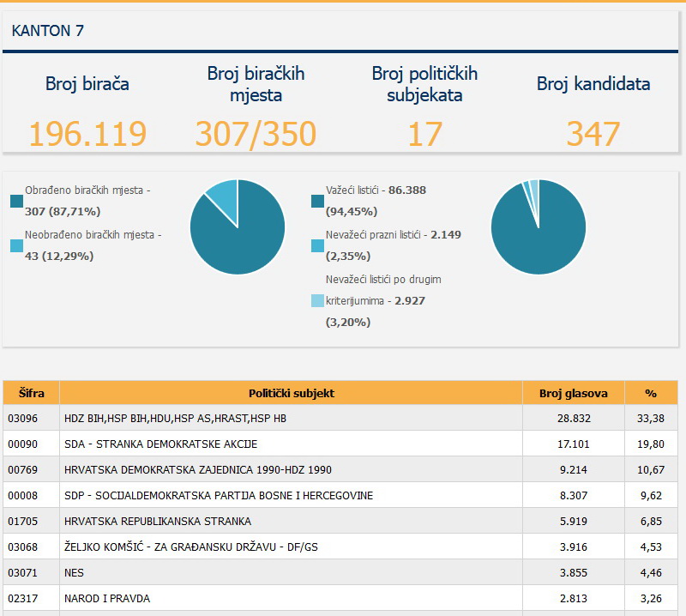Select the Šifra column header
Screen dimensions: 686x616
point(32,393)
